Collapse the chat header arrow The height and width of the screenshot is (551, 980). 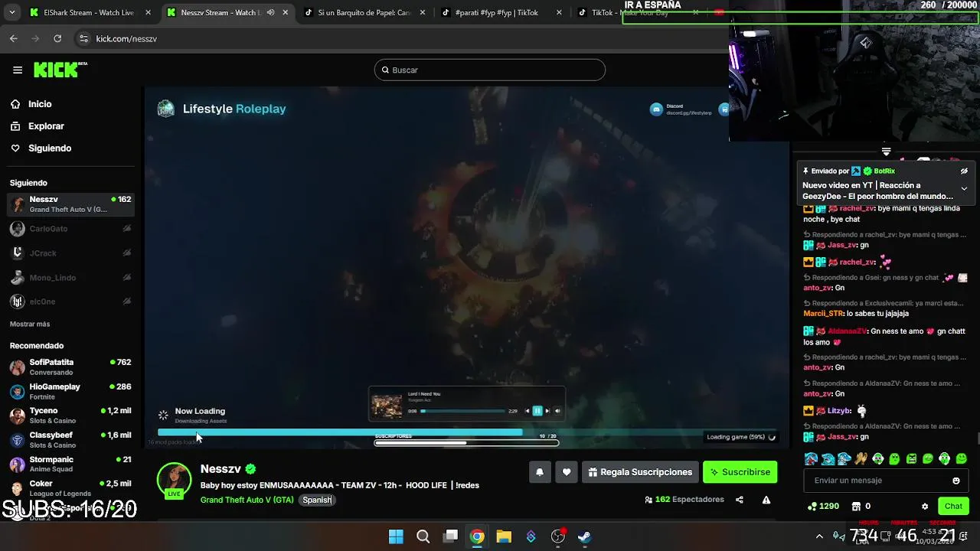pyautogui.click(x=887, y=152)
